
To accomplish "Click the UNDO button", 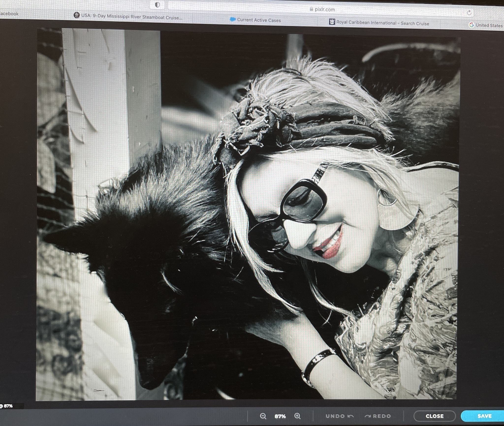I will pyautogui.click(x=340, y=416).
